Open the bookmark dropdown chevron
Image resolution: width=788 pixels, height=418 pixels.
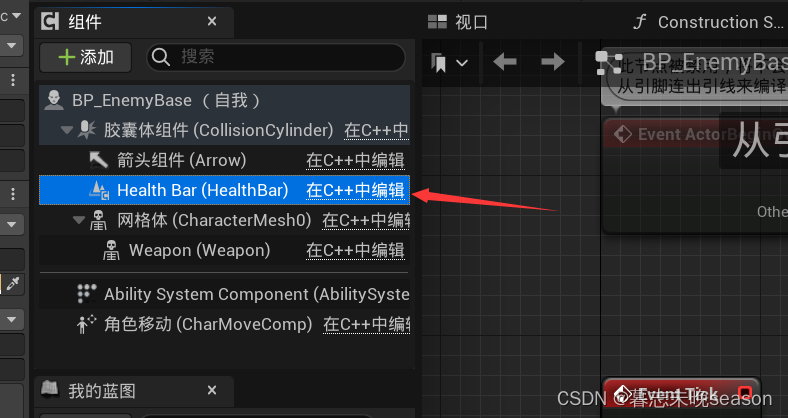tap(462, 63)
